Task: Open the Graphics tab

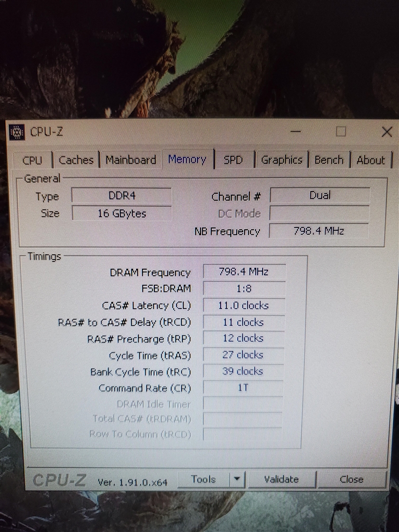Action: (x=282, y=160)
